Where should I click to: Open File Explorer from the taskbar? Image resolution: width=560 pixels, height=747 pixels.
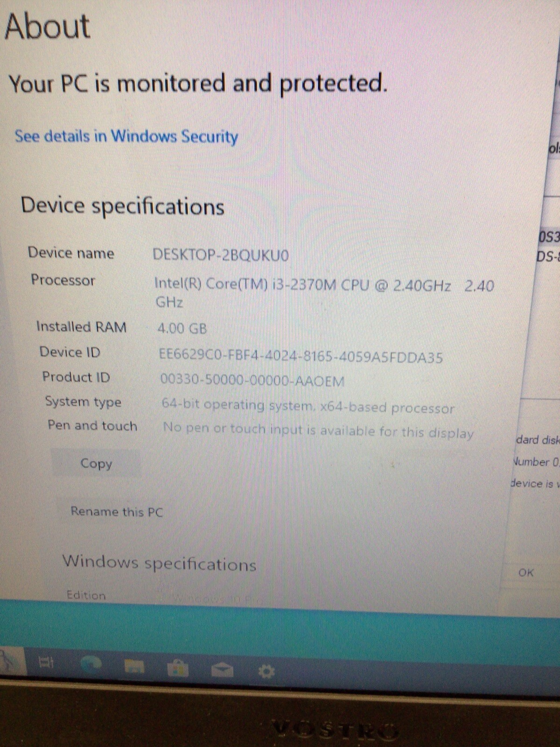pos(134,667)
